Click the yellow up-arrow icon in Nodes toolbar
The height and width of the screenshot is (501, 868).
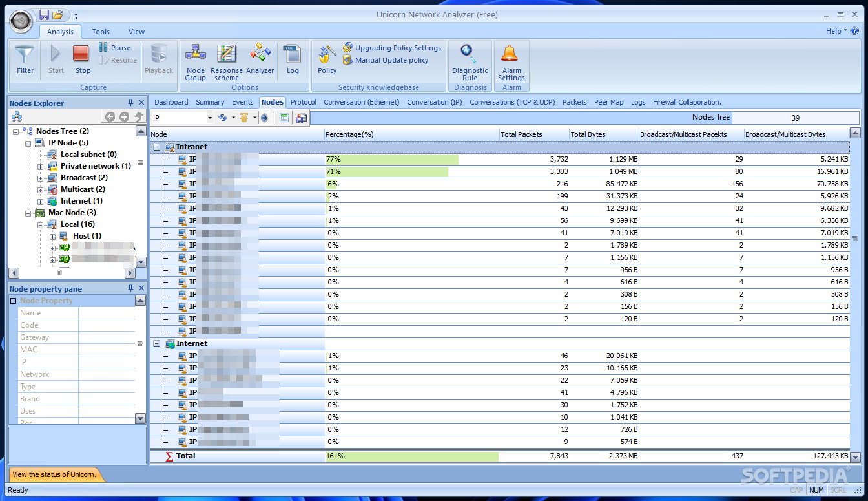(x=244, y=118)
